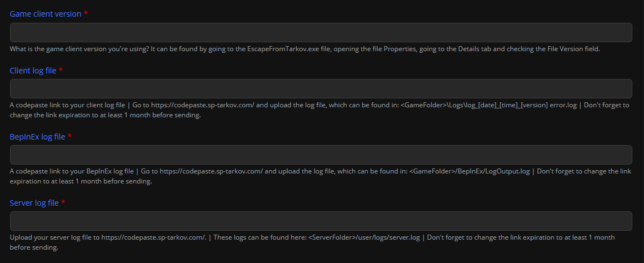This screenshot has height=263, width=644.
Task: Activate the Server log file input field
Action: 321,221
